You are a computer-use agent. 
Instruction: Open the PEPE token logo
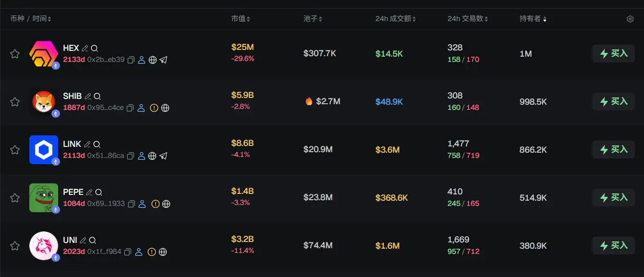tap(44, 198)
